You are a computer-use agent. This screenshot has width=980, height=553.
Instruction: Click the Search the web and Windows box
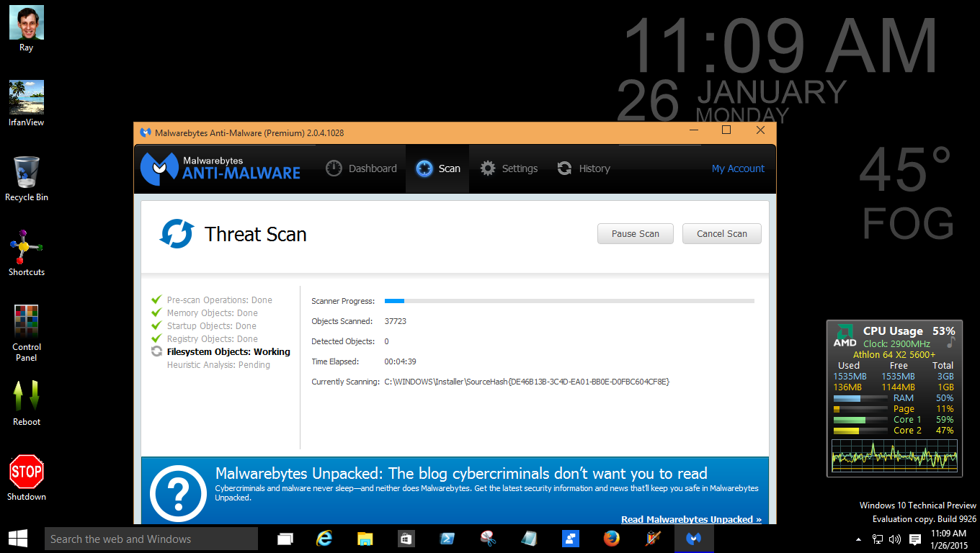[x=151, y=539]
